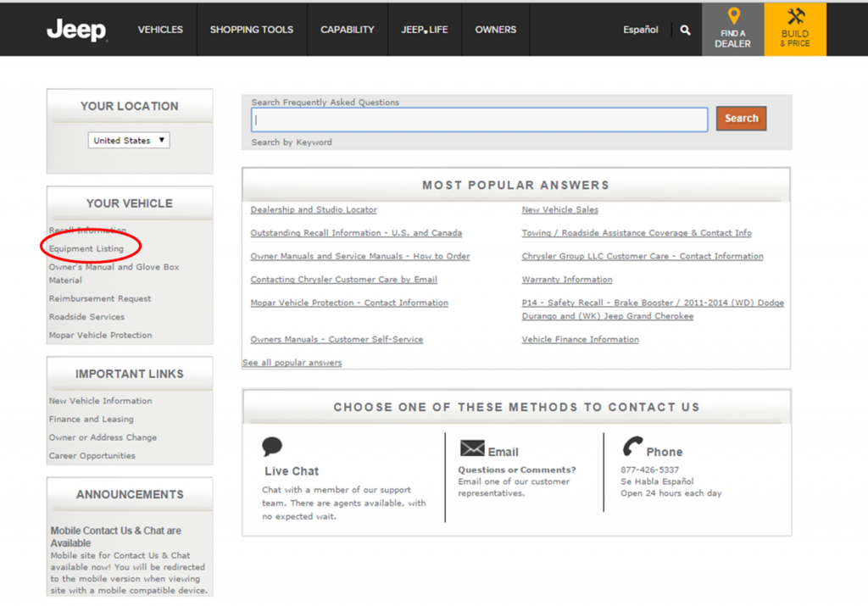Open Recall Information in Your Vehicle

pos(87,231)
